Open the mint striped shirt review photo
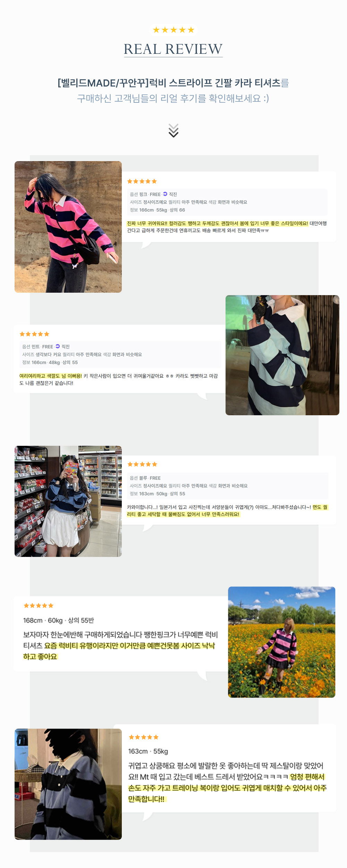The height and width of the screenshot is (868, 347). tap(282, 355)
